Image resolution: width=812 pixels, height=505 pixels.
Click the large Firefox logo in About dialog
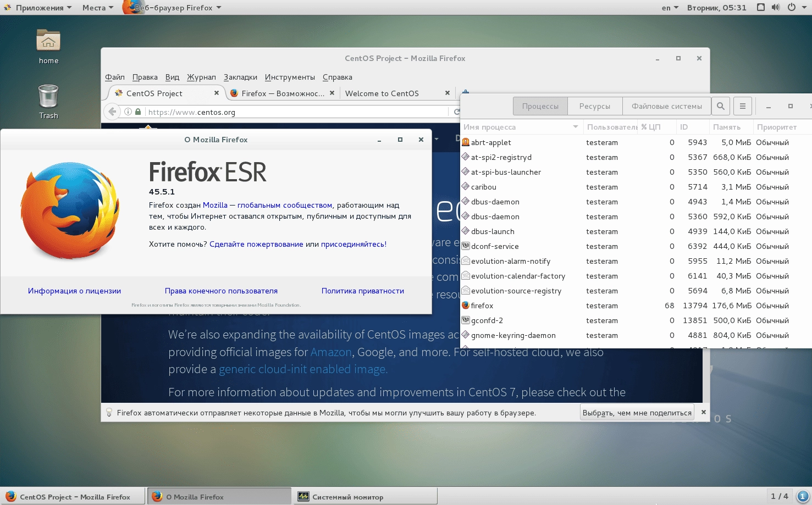(x=70, y=210)
